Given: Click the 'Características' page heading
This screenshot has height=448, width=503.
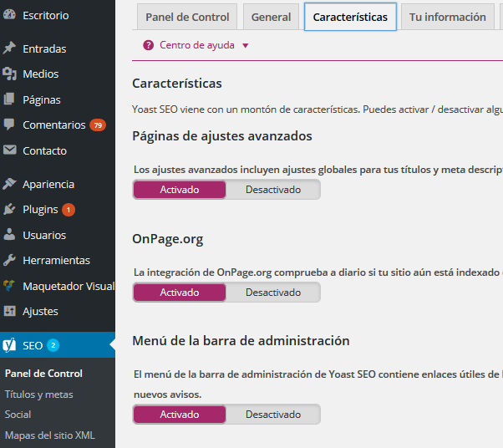Looking at the screenshot, I should pos(177,84).
